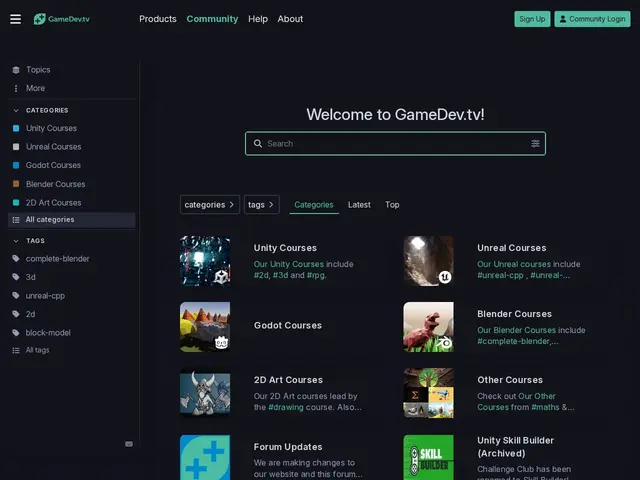Click the keyboard shortcuts icon in sidebar
The width and height of the screenshot is (640, 480).
pyautogui.click(x=129, y=444)
